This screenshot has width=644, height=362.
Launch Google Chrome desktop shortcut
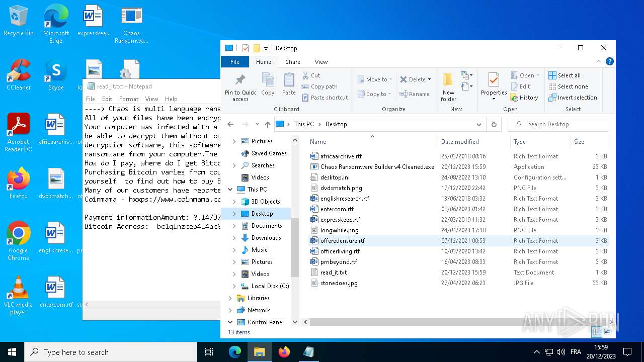click(19, 241)
